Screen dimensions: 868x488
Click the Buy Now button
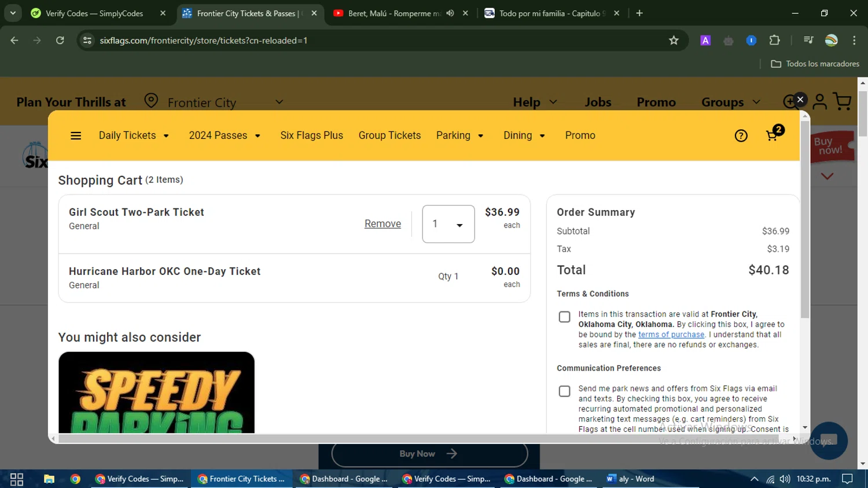429,454
